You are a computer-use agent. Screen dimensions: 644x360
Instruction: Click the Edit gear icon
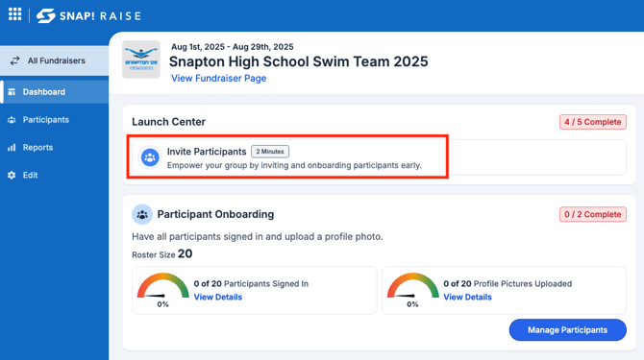tap(12, 175)
